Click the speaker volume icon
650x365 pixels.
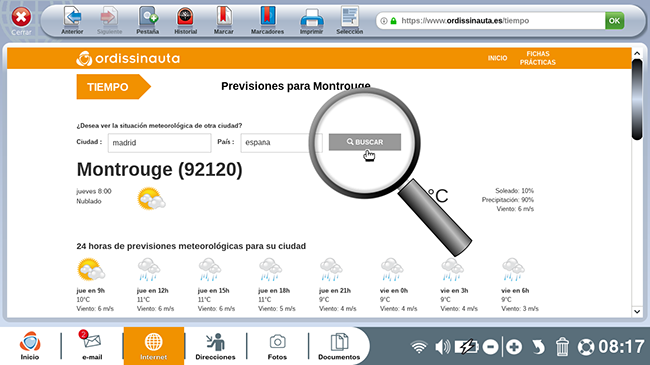[x=442, y=347]
